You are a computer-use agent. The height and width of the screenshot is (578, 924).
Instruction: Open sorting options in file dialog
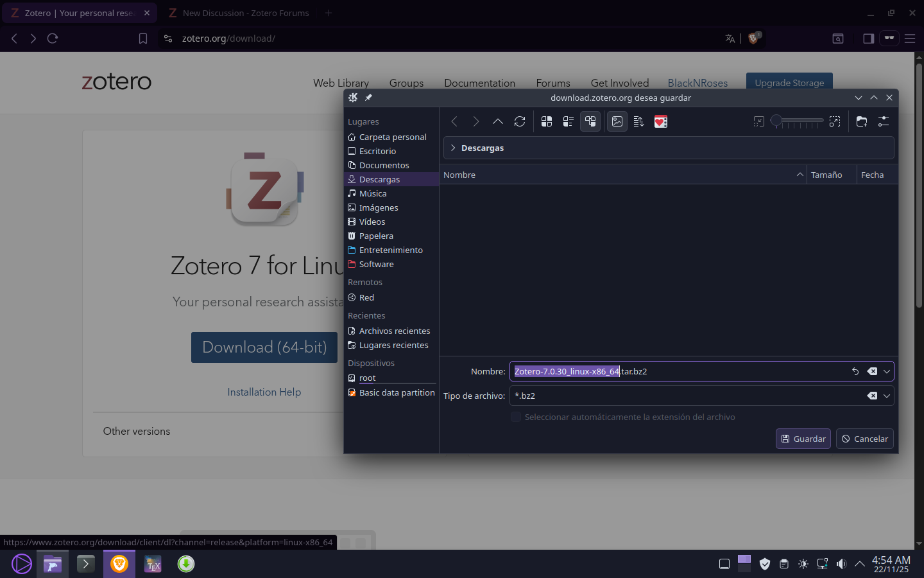(x=639, y=121)
